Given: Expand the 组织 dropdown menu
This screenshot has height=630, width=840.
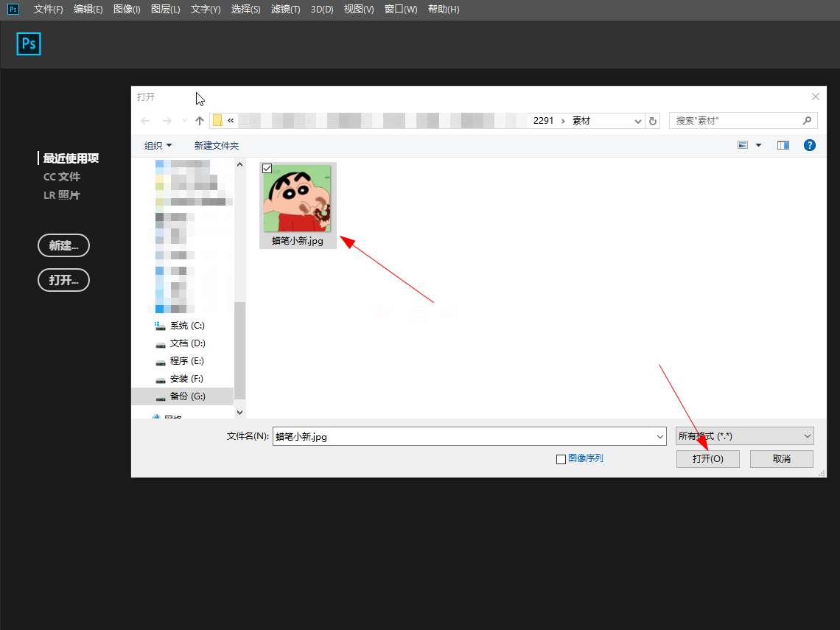Looking at the screenshot, I should 158,146.
